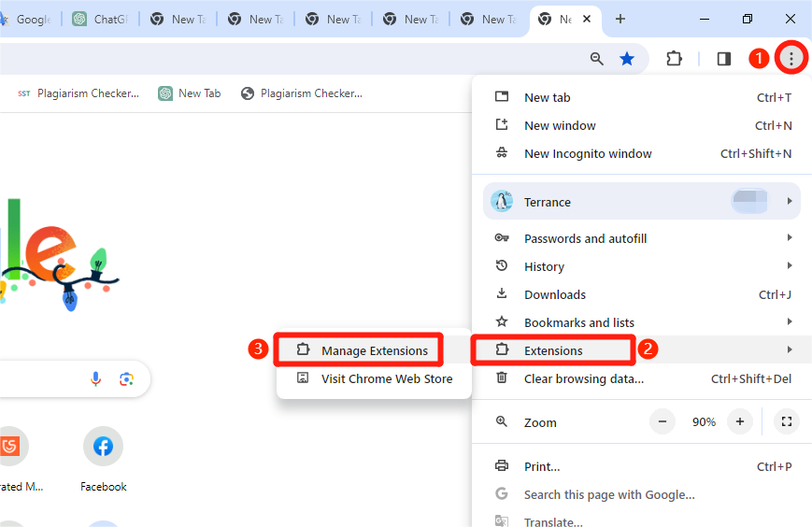Select Manage Extensions from submenu
Image resolution: width=812 pixels, height=527 pixels.
pyautogui.click(x=374, y=350)
